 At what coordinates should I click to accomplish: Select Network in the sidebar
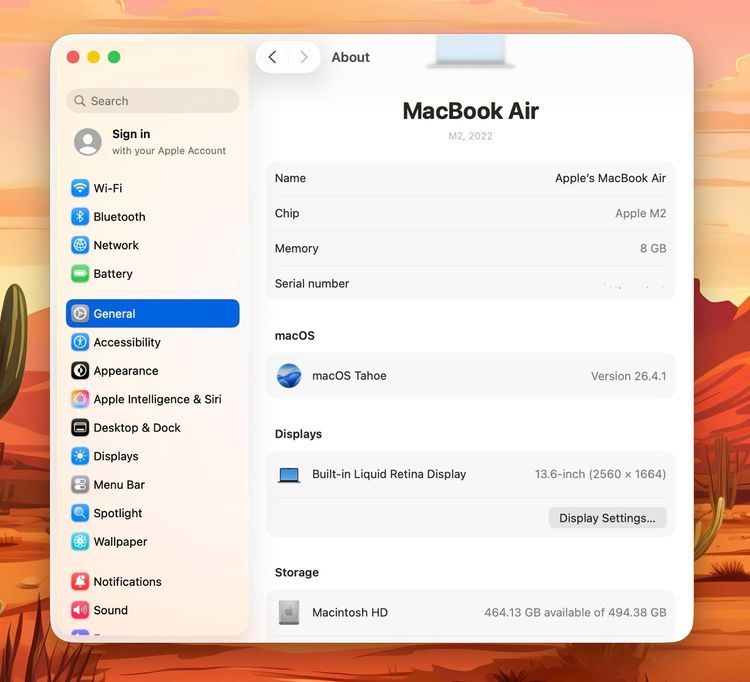click(153, 245)
